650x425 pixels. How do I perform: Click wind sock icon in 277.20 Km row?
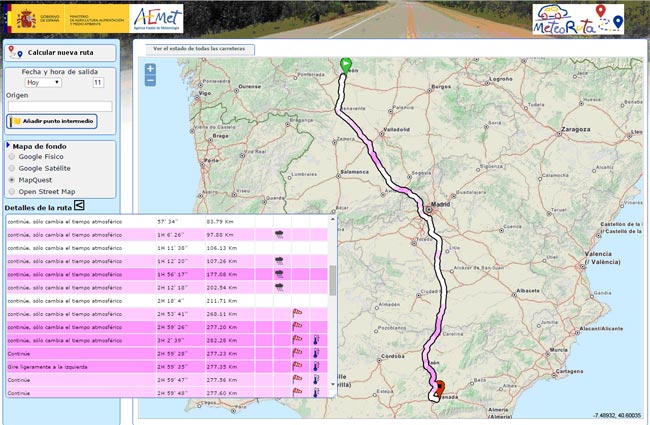pos(297,327)
